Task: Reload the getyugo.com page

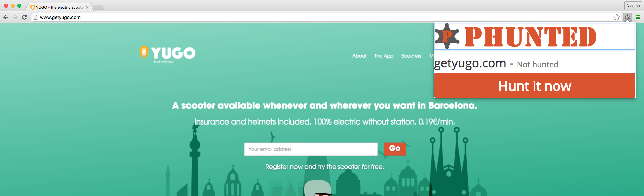Action: tap(24, 17)
